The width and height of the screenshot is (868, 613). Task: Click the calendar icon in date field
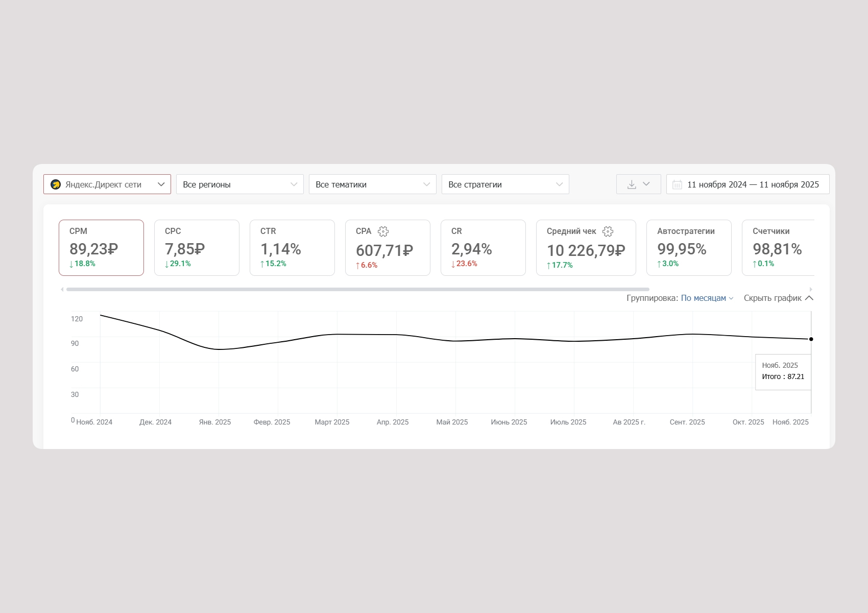677,184
